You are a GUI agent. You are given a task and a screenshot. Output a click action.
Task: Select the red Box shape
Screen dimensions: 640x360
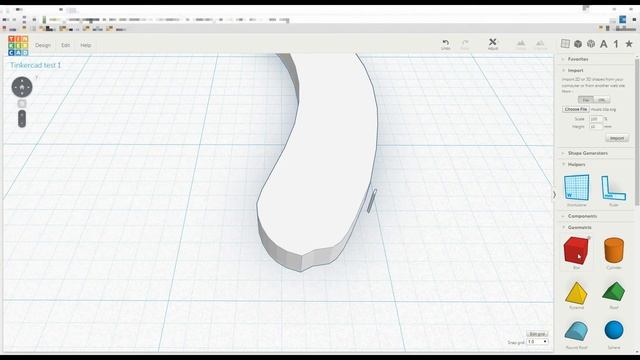click(576, 250)
